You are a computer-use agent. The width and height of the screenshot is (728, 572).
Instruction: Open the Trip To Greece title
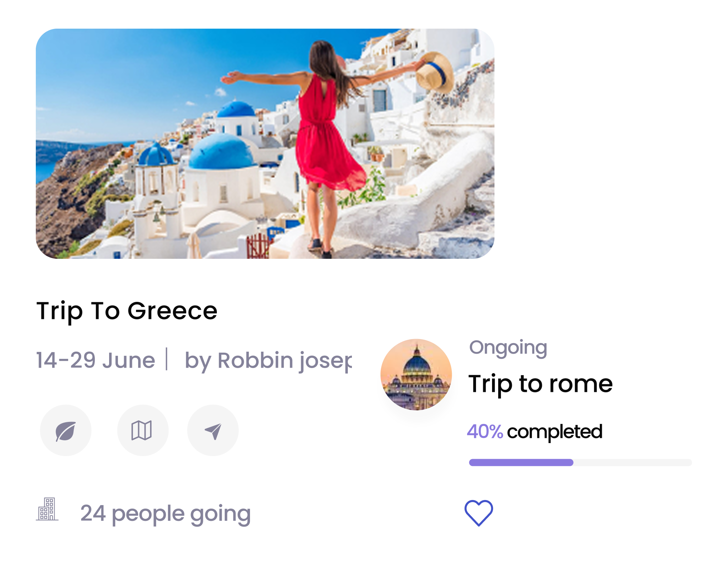[127, 311]
